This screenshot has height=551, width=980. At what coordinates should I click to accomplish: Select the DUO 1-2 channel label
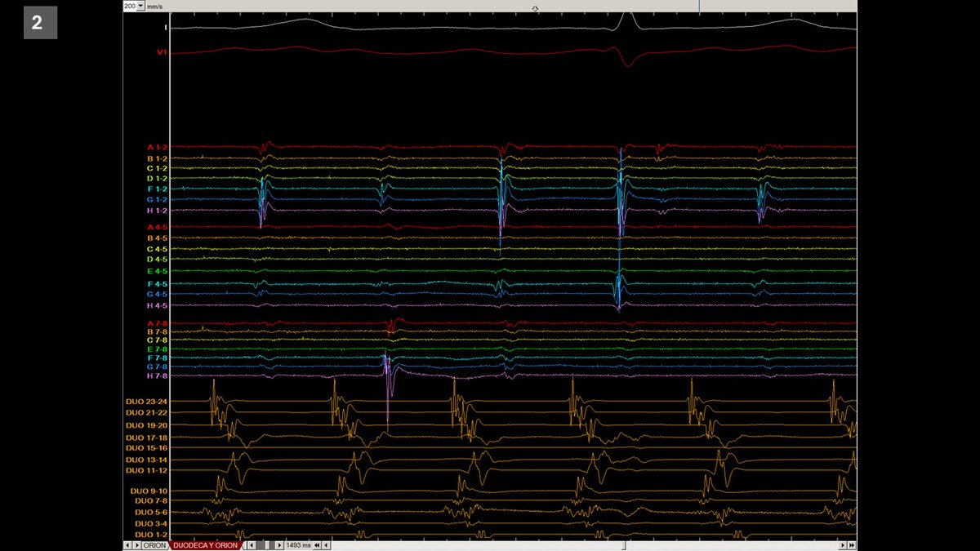[151, 535]
